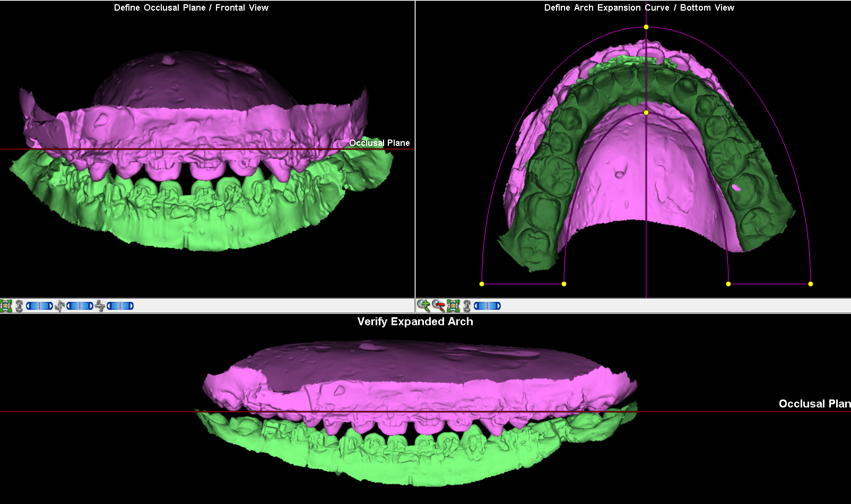Image resolution: width=851 pixels, height=504 pixels.
Task: Select the inner curve's right end control point
Action: 728,284
